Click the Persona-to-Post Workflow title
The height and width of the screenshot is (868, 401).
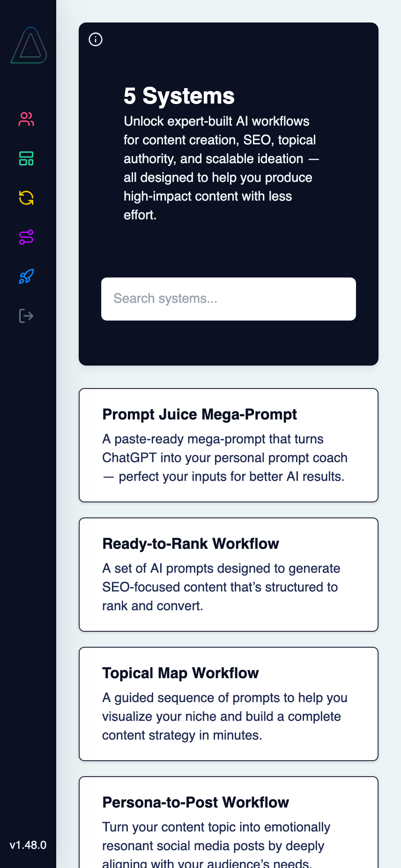tap(195, 802)
